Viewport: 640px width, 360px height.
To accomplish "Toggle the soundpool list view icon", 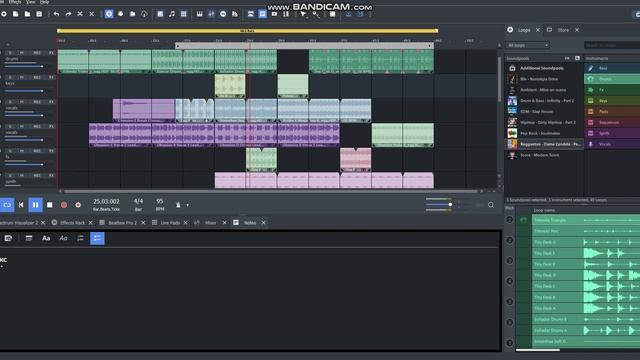I will [x=577, y=58].
